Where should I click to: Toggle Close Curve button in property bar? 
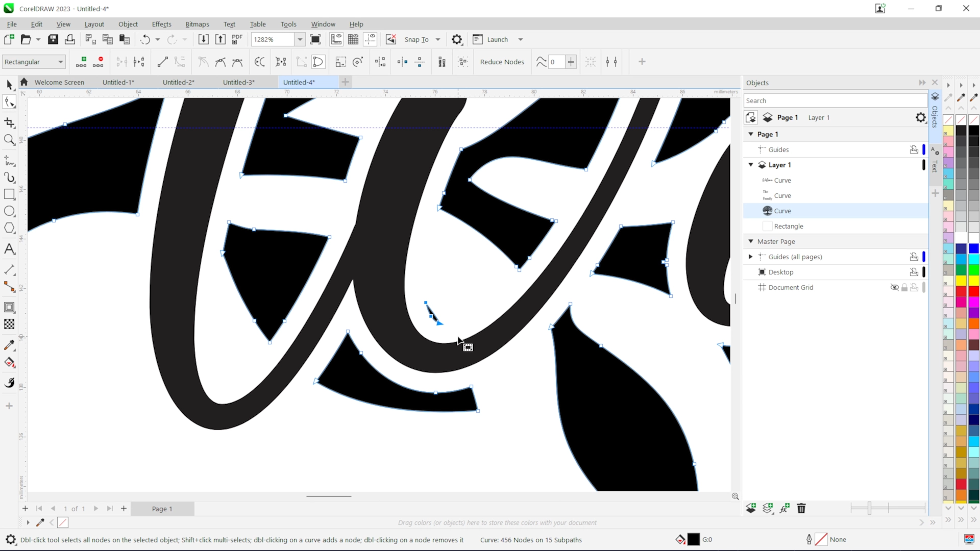point(318,62)
